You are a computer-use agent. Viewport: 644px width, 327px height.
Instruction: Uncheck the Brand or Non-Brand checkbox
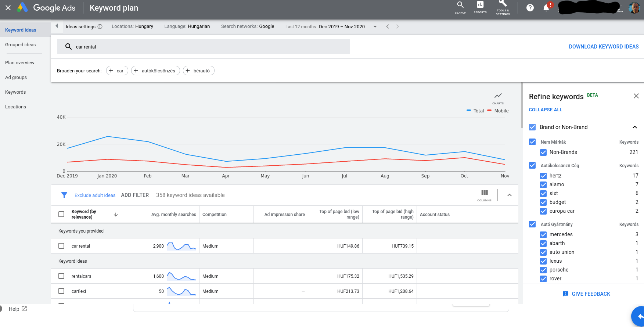tap(532, 127)
